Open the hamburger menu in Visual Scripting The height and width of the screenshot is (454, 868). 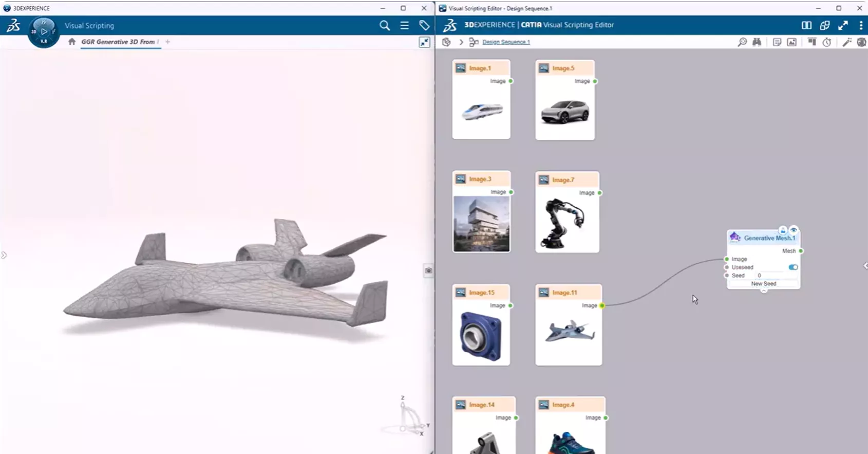click(405, 25)
